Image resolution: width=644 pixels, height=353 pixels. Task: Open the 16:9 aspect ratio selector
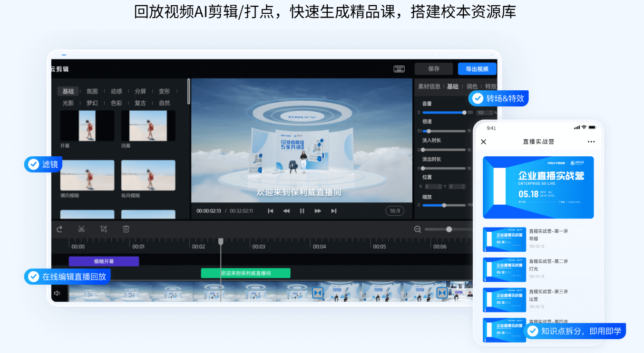point(395,210)
